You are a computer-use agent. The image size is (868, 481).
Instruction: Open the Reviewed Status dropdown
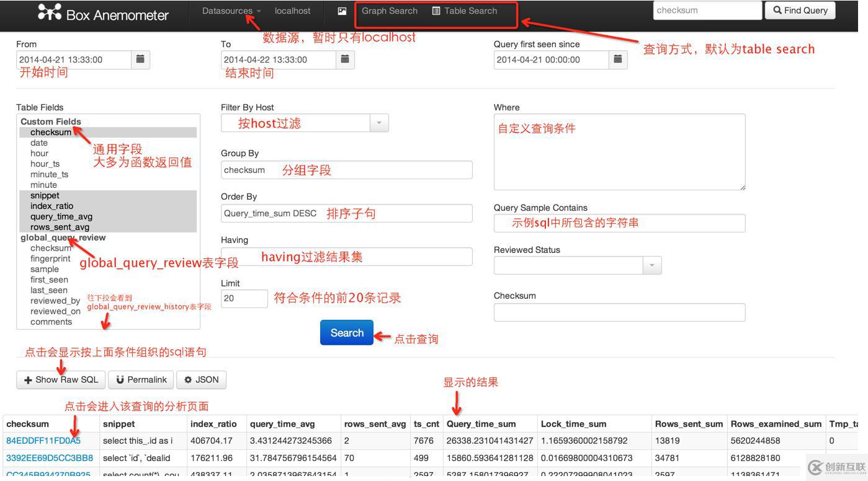pos(652,265)
